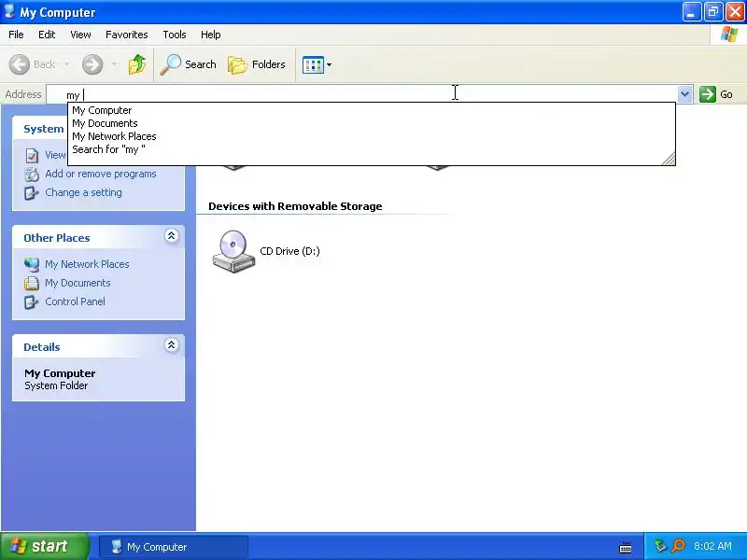Click the 8:02 AM taskbar clock

click(x=712, y=546)
